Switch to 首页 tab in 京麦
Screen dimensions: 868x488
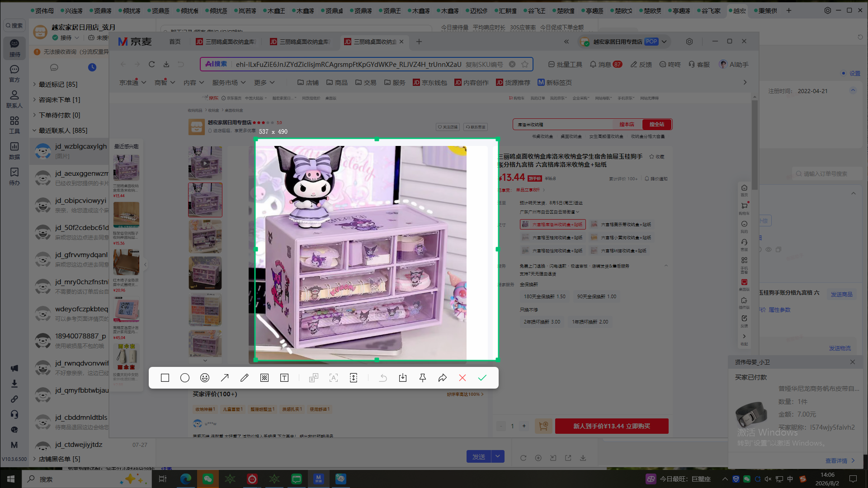tap(175, 42)
